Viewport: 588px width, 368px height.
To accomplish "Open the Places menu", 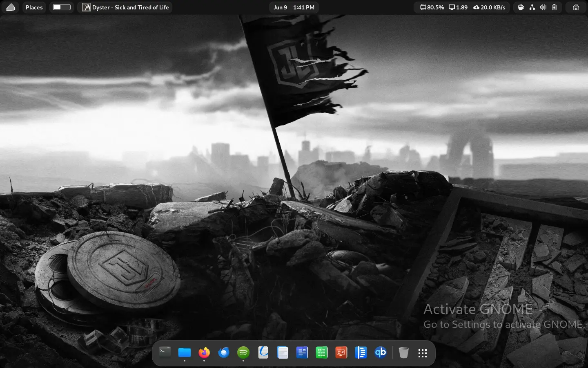I will tap(34, 7).
